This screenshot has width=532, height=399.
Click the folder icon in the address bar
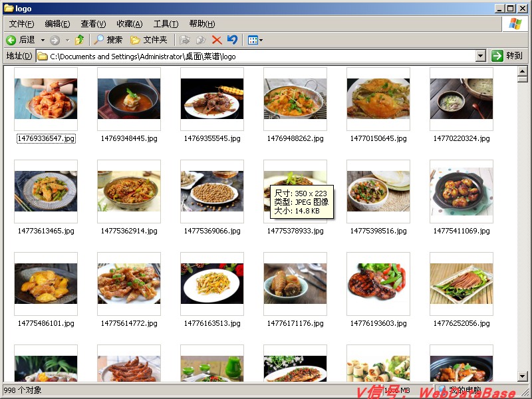click(43, 57)
